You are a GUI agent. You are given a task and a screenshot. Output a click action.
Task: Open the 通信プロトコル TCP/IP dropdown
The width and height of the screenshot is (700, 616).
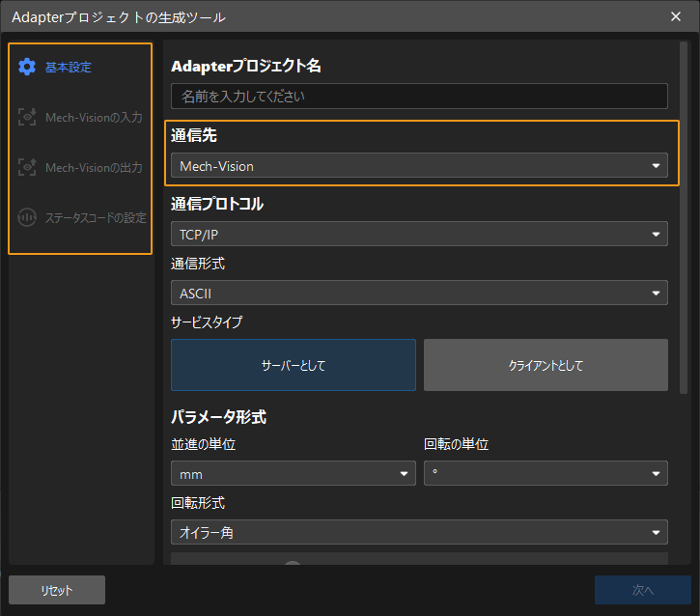pyautogui.click(x=419, y=234)
